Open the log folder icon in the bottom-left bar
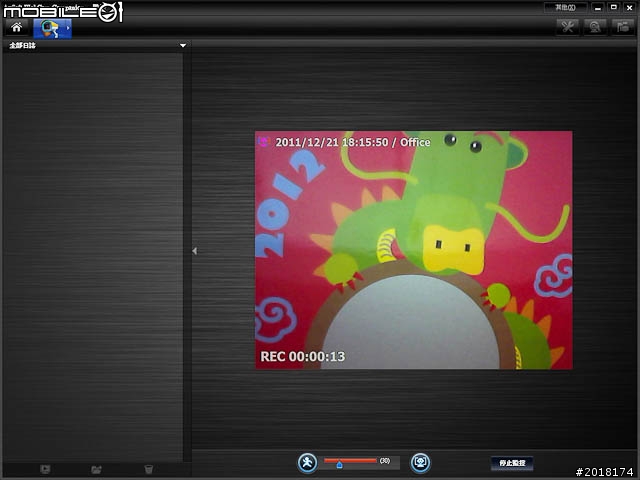This screenshot has height=480, width=640. click(96, 469)
